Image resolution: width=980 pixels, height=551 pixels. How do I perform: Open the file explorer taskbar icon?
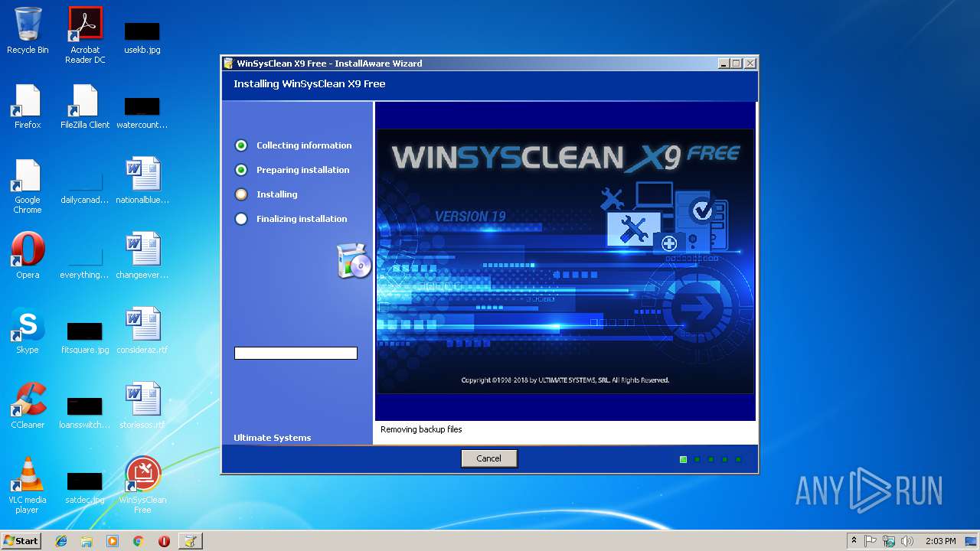tap(87, 541)
